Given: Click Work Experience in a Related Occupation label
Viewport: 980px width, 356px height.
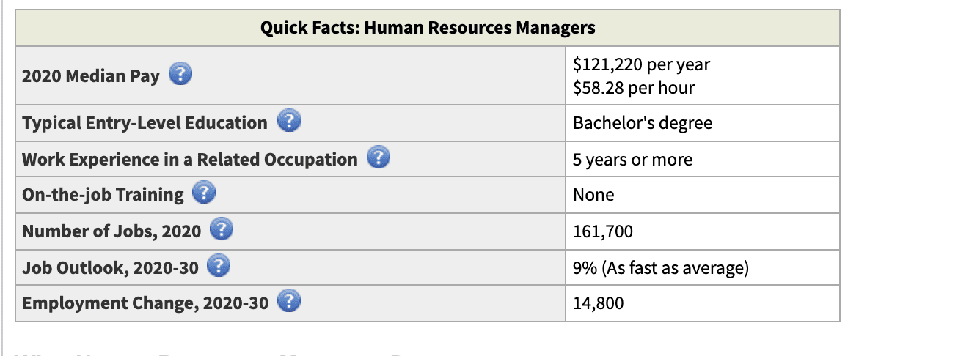Looking at the screenshot, I should (x=190, y=159).
